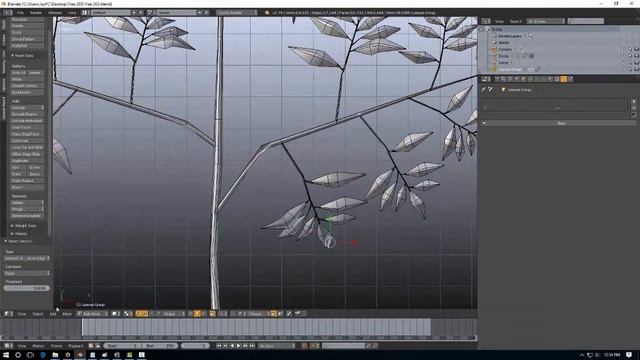This screenshot has width=640, height=360.
Task: Click the Duplicate button
Action: click(x=27, y=161)
